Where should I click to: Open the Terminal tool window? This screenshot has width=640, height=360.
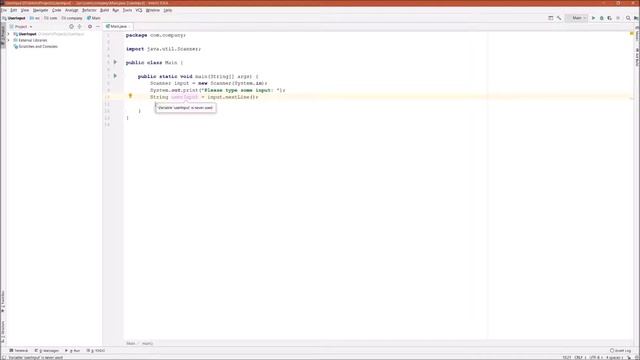point(19,351)
